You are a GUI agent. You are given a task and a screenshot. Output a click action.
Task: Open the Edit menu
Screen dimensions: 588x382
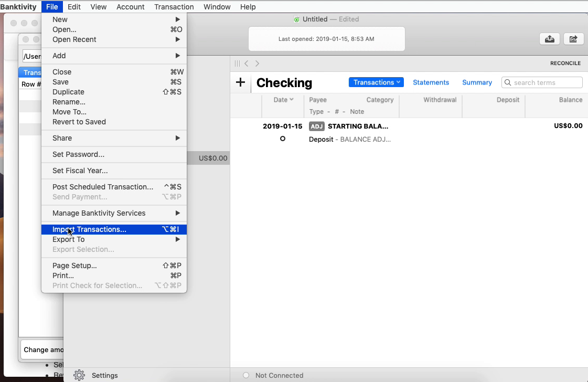[74, 7]
